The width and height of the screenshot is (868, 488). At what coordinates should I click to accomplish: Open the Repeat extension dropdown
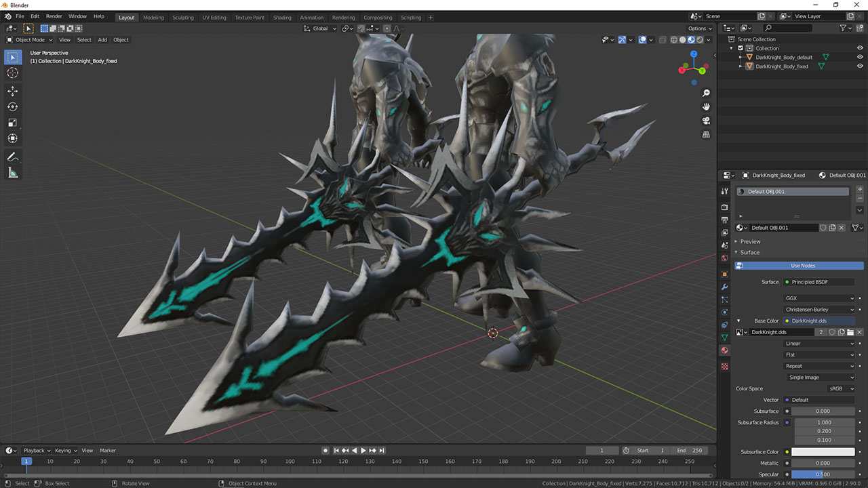[819, 366]
